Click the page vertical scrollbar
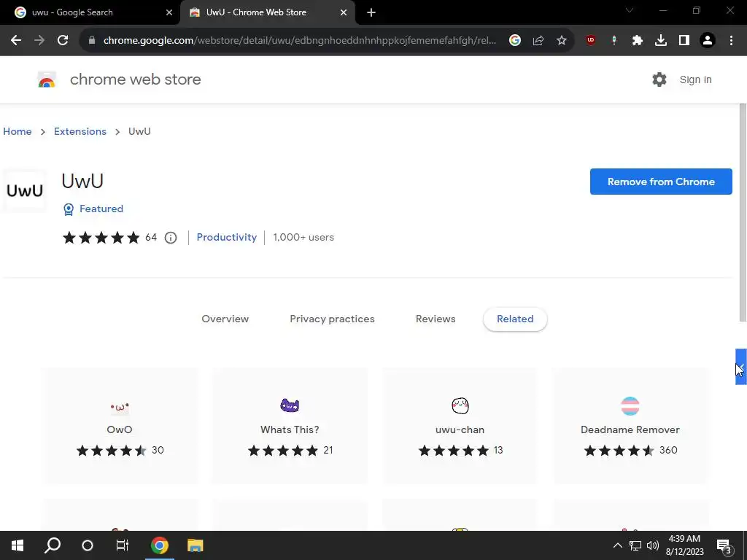The height and width of the screenshot is (560, 747). click(742, 212)
